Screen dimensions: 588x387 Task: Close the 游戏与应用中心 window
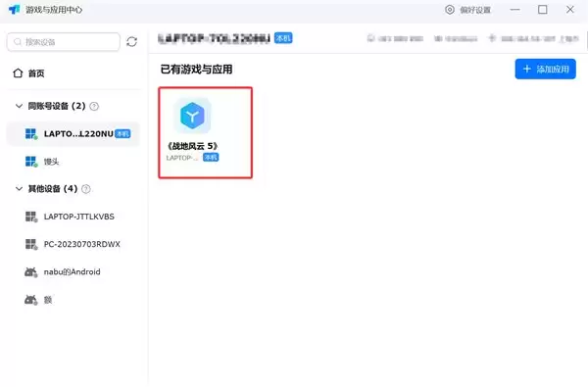(x=570, y=10)
